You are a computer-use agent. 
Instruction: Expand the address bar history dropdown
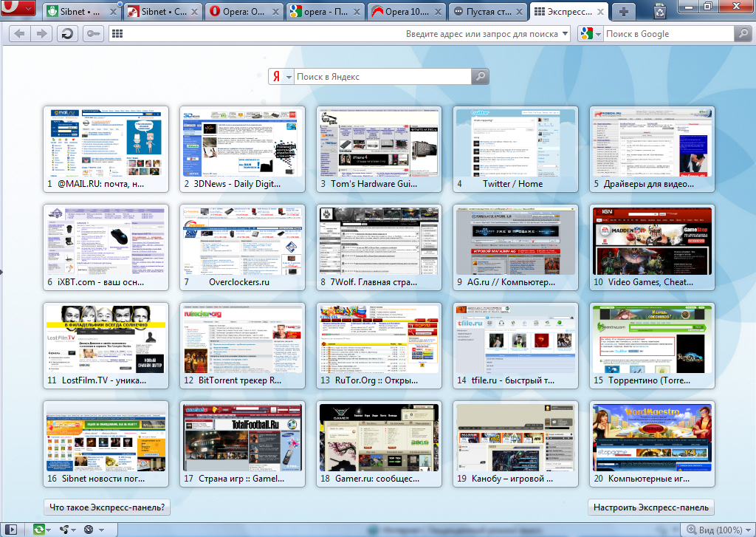(x=565, y=34)
